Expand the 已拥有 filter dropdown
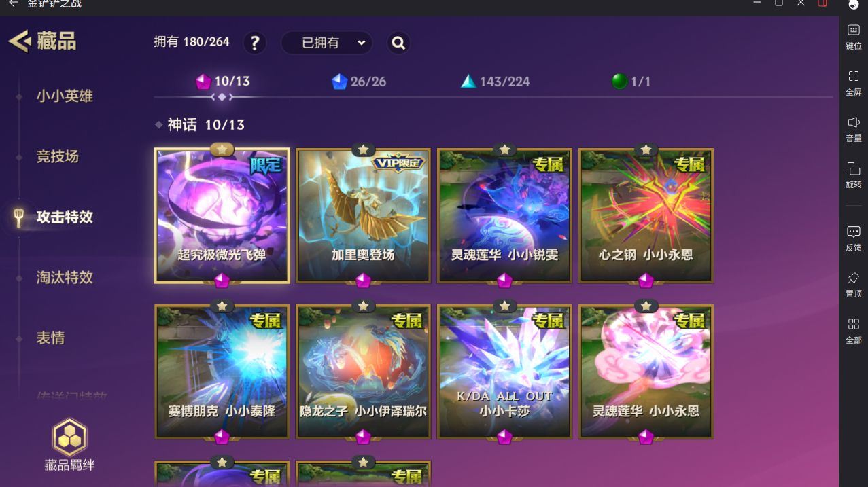The image size is (868, 487). click(x=326, y=43)
